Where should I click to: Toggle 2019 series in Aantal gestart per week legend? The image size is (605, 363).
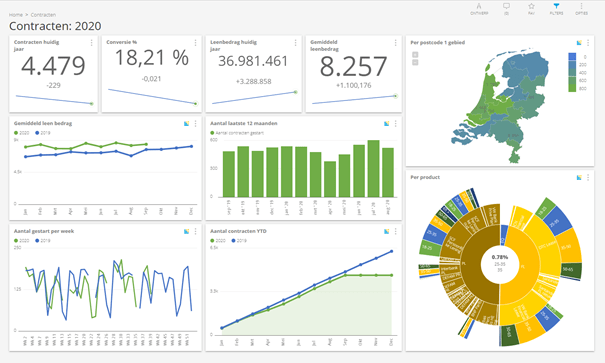pyautogui.click(x=43, y=240)
